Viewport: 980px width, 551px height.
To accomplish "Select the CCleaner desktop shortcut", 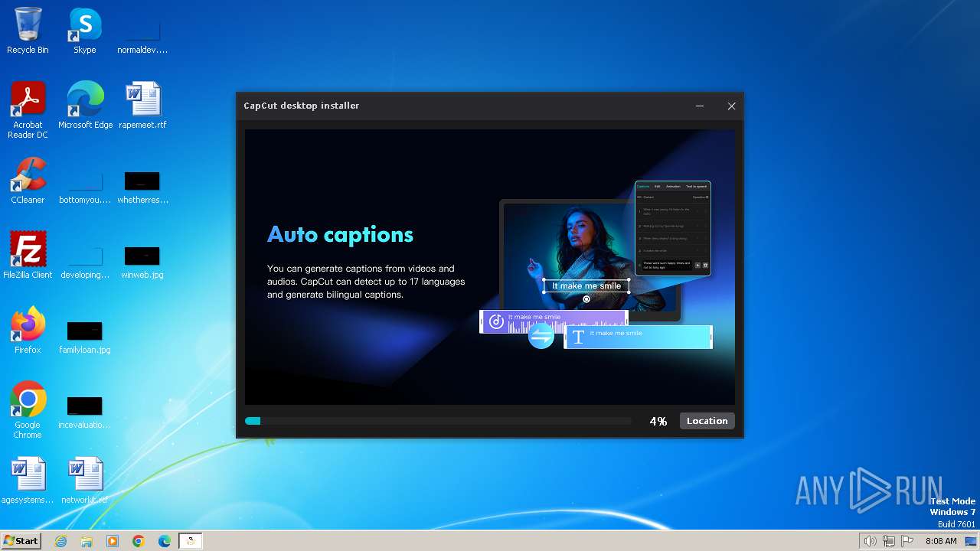I will [x=28, y=181].
